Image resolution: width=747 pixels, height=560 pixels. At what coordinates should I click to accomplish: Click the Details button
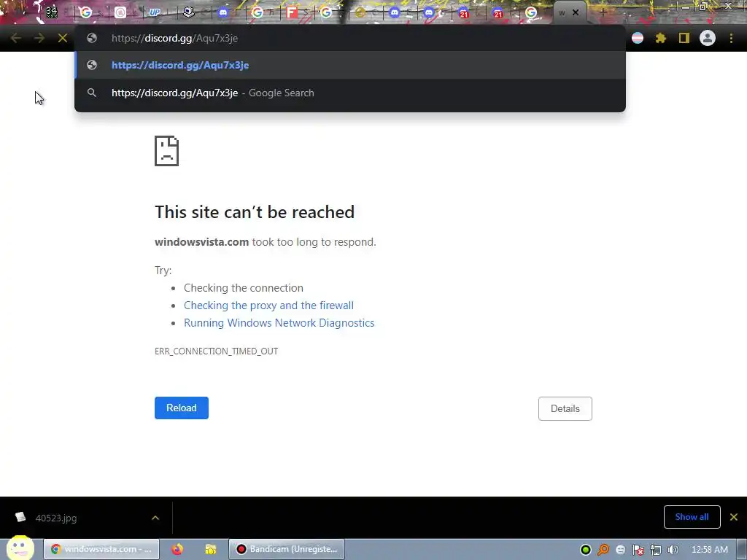pyautogui.click(x=565, y=408)
